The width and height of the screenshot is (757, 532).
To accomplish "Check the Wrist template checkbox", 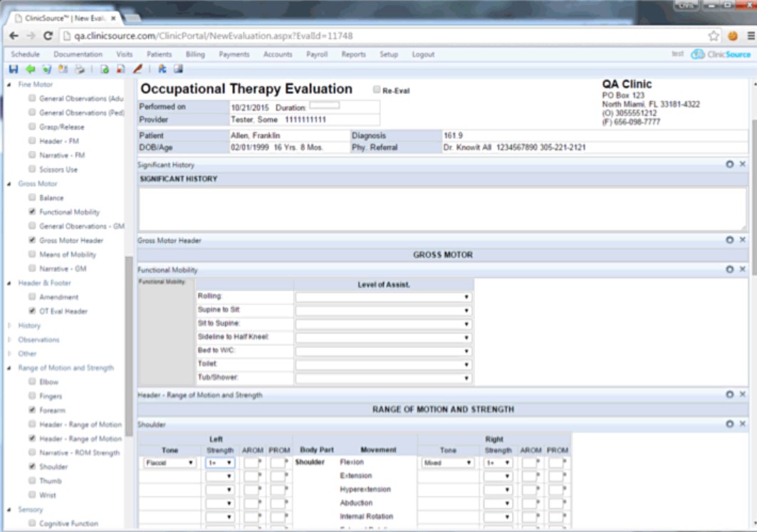I will tap(32, 494).
